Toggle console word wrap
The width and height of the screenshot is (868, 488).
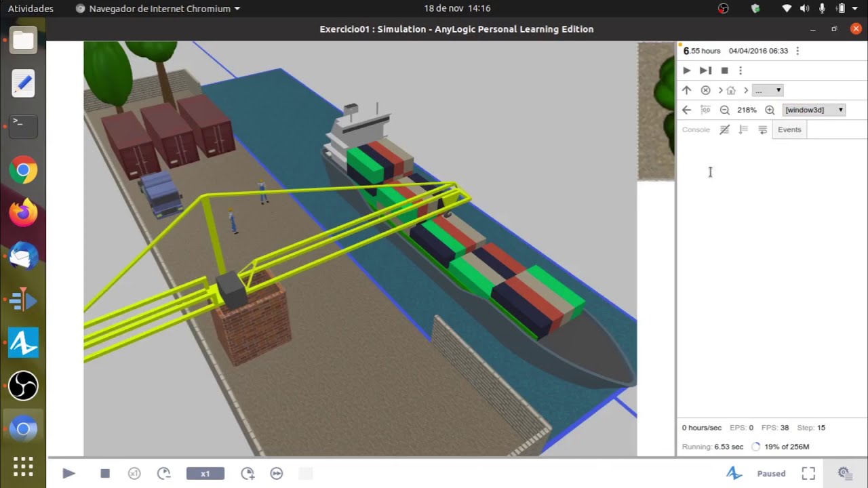(763, 129)
